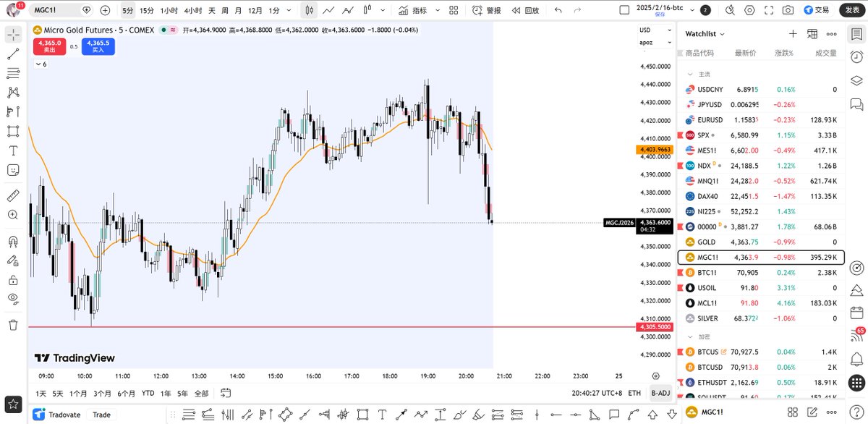Expand the interval dropdown arrow
868x424 pixels.
pos(289,10)
